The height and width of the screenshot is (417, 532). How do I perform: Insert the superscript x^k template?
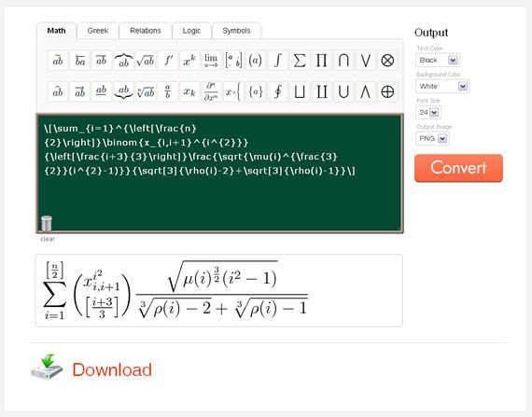(189, 61)
